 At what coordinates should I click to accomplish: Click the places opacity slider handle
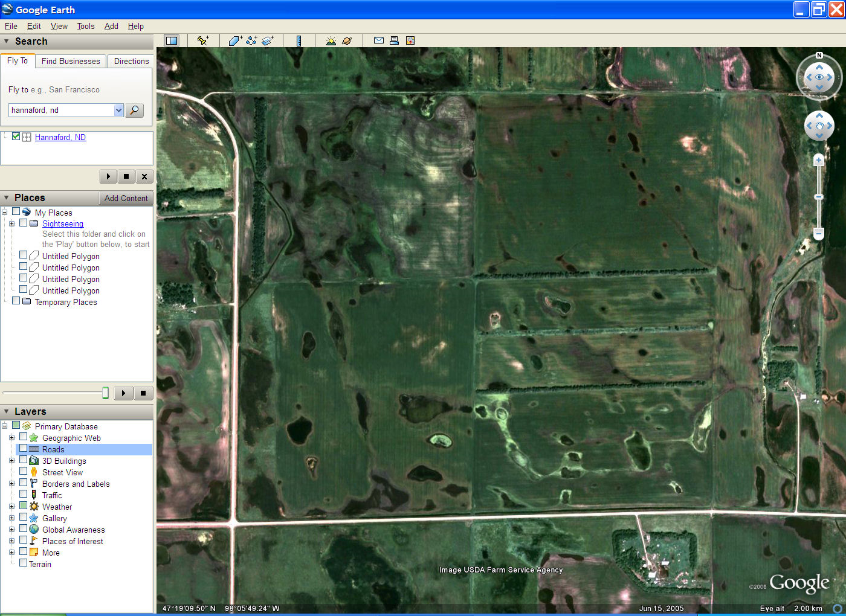105,393
